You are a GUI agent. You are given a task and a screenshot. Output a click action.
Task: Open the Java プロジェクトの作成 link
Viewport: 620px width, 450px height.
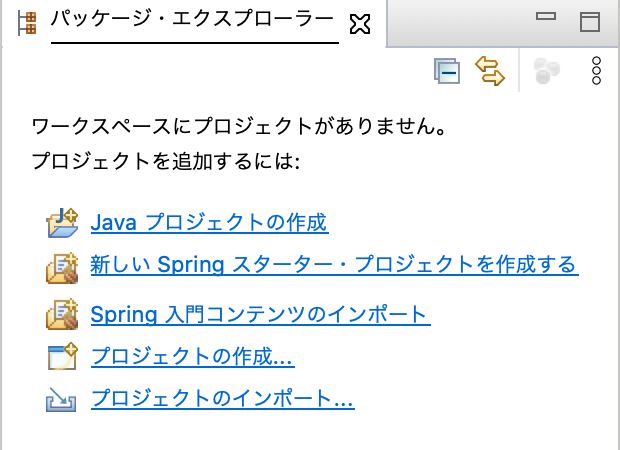tap(210, 222)
